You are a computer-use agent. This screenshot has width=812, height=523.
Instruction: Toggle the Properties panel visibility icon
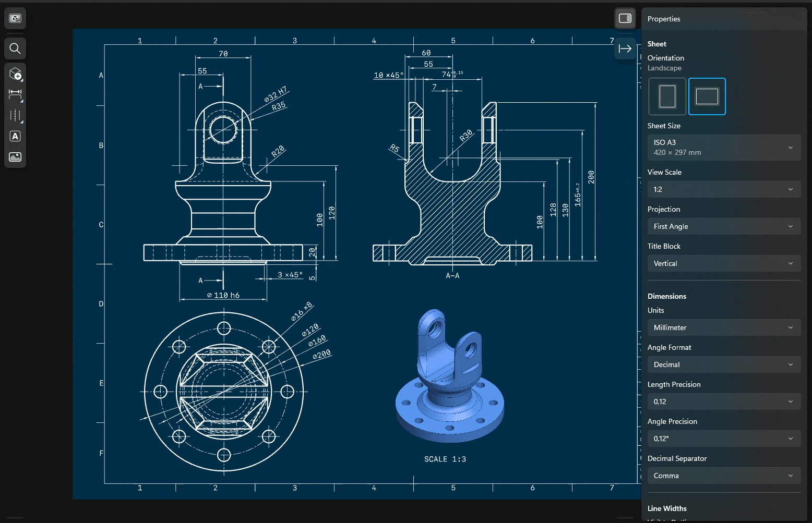click(x=625, y=18)
